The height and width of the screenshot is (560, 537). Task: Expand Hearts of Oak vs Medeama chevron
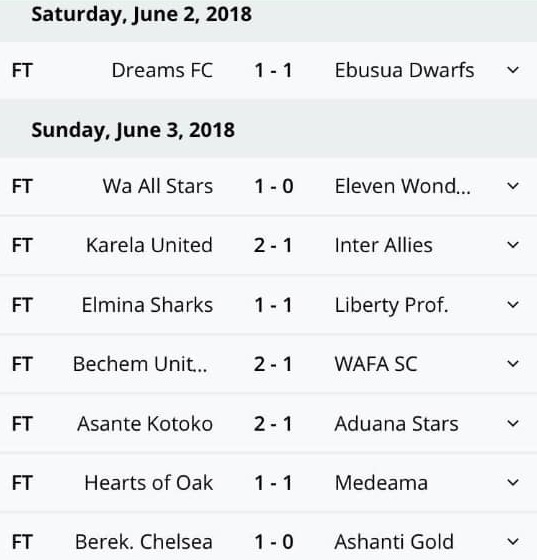[513, 483]
